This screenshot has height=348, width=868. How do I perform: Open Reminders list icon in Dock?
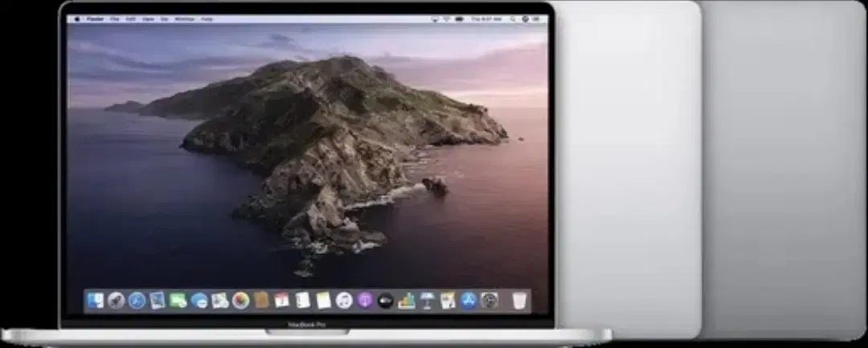(x=303, y=301)
